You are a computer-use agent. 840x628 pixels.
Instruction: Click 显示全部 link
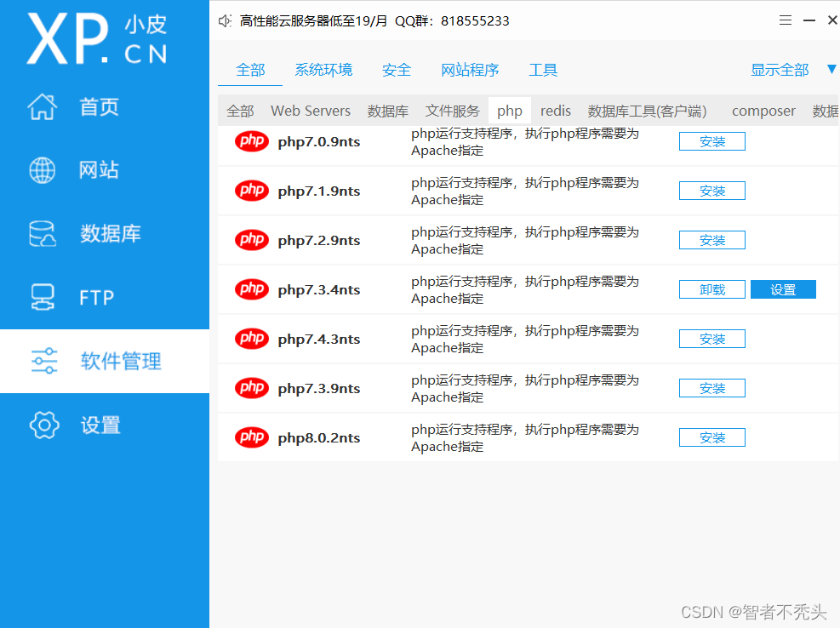pos(780,70)
